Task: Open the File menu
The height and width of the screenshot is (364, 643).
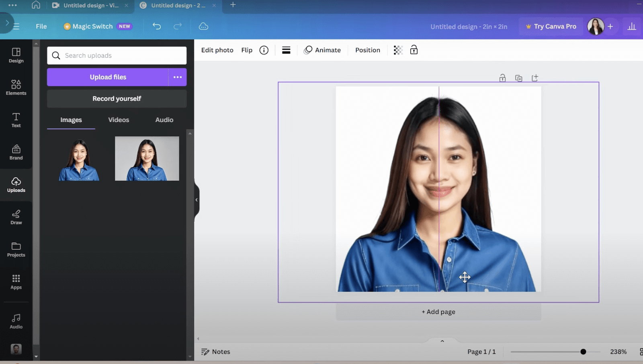Action: pyautogui.click(x=41, y=27)
